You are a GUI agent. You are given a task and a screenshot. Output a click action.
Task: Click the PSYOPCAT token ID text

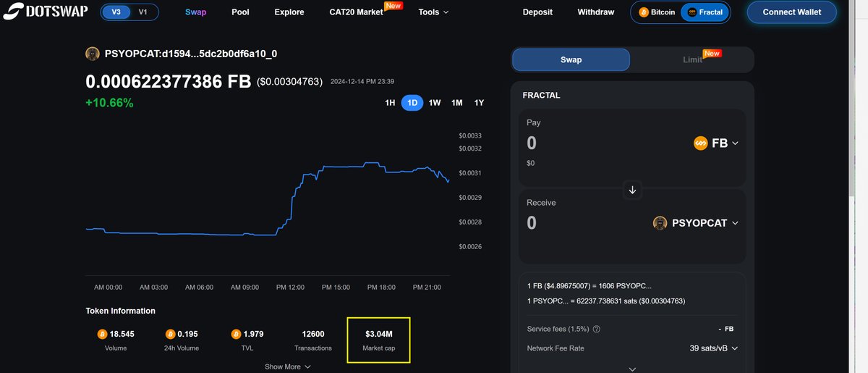click(x=191, y=54)
